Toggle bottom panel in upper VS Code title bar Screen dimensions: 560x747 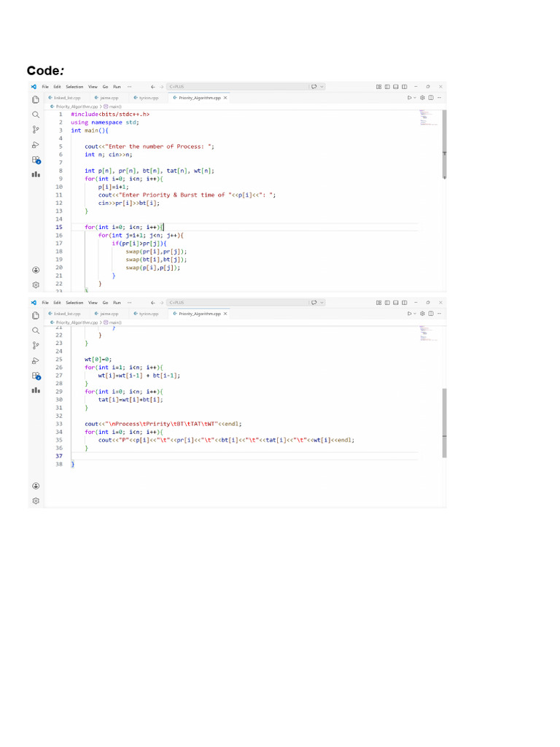[x=396, y=87]
